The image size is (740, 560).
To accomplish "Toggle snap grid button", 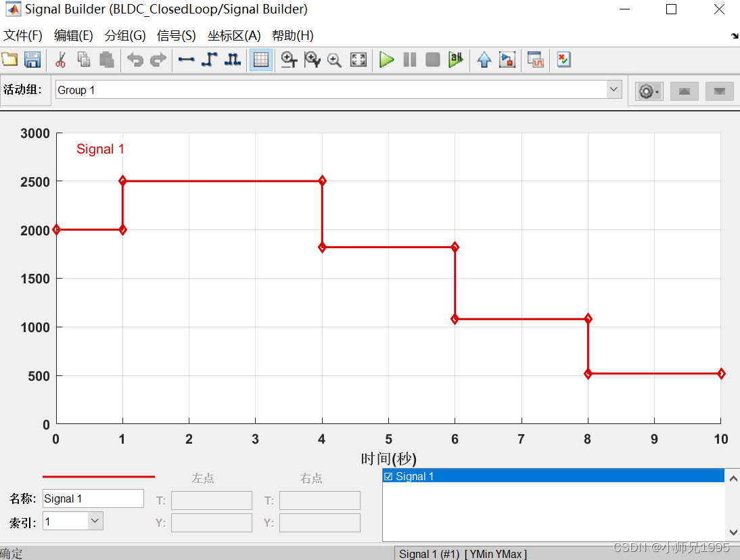I will click(261, 60).
